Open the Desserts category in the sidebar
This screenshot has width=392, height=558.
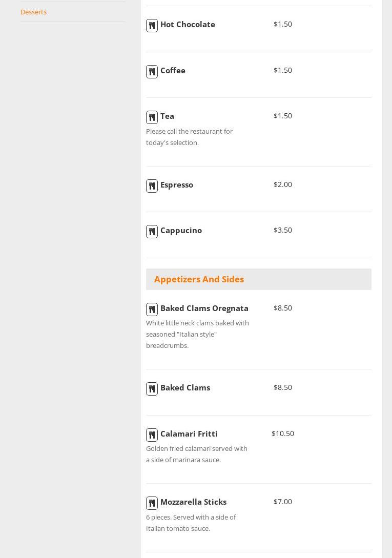pyautogui.click(x=33, y=12)
